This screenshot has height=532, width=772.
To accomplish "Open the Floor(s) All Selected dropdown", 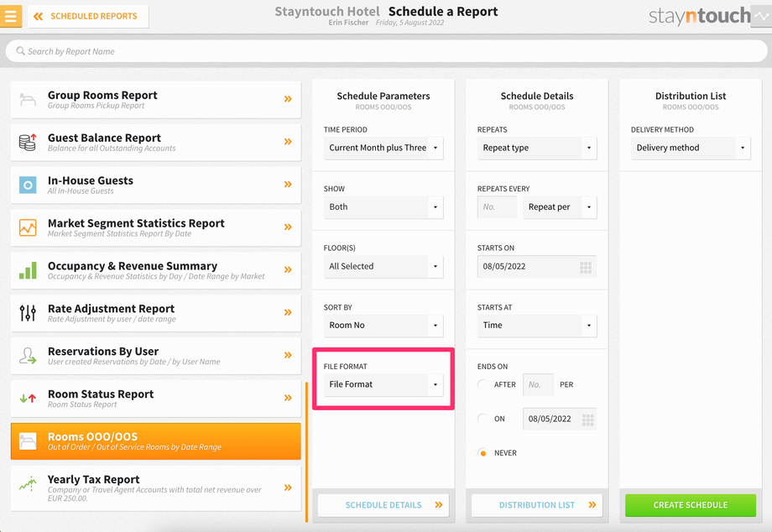I will (x=383, y=266).
